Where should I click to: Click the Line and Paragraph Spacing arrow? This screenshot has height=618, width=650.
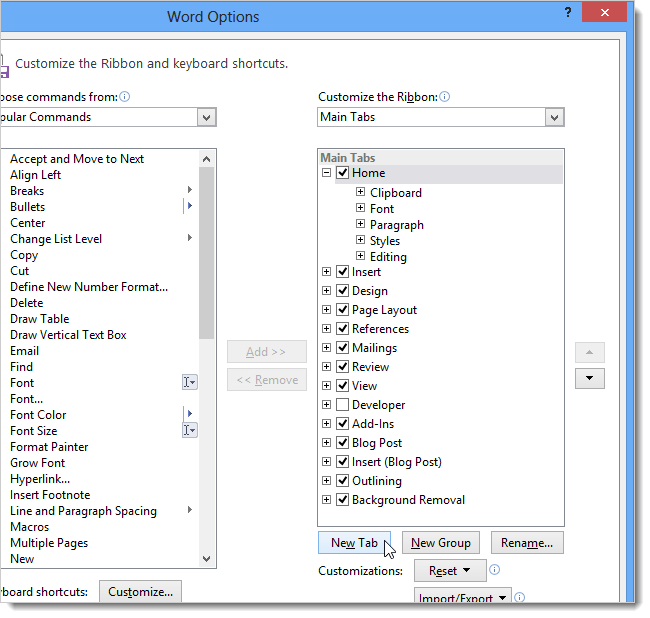coord(190,509)
